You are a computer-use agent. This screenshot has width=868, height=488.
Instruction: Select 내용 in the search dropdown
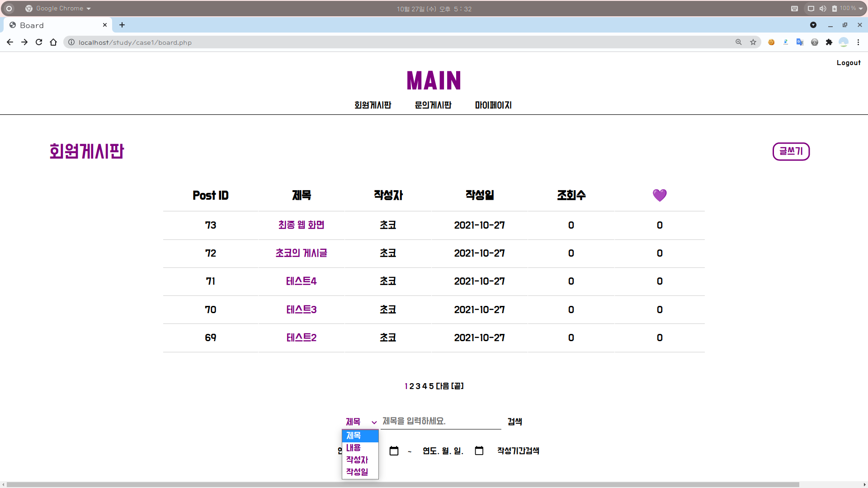tap(354, 448)
